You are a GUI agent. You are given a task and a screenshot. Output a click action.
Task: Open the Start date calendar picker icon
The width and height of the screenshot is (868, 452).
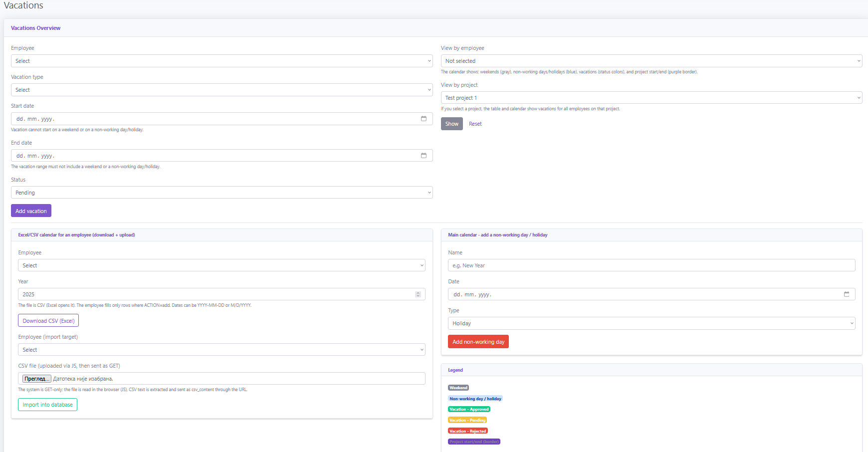[424, 119]
